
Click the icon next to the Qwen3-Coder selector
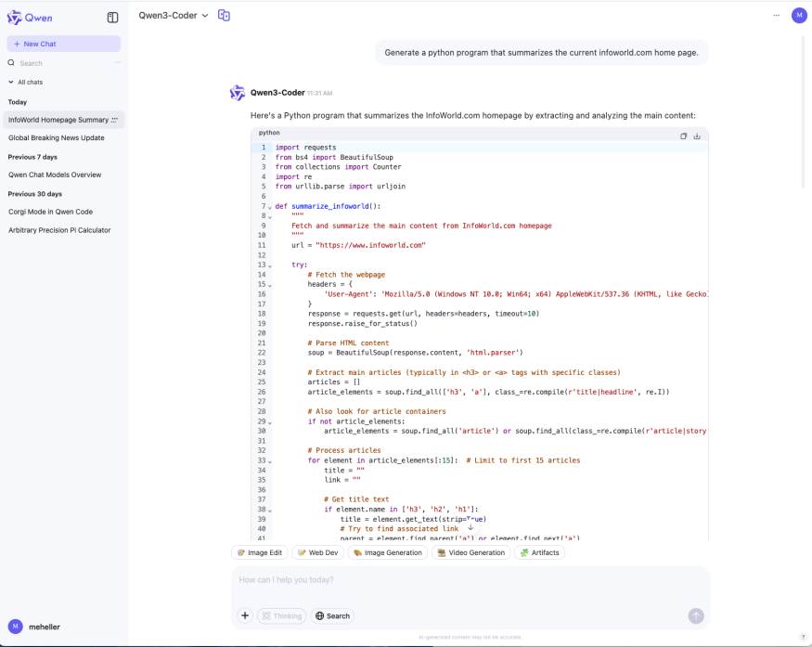point(224,15)
